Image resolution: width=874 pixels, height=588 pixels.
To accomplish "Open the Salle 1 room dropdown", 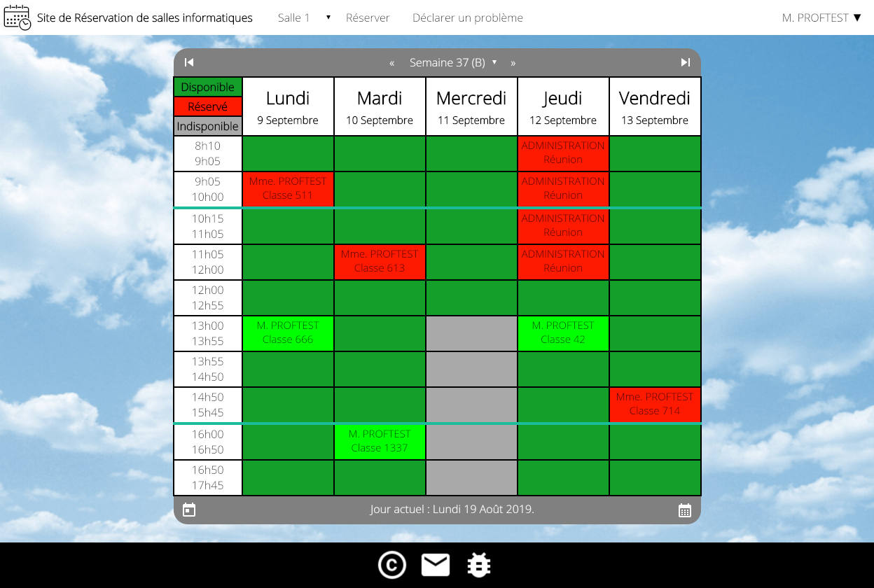I will point(304,17).
